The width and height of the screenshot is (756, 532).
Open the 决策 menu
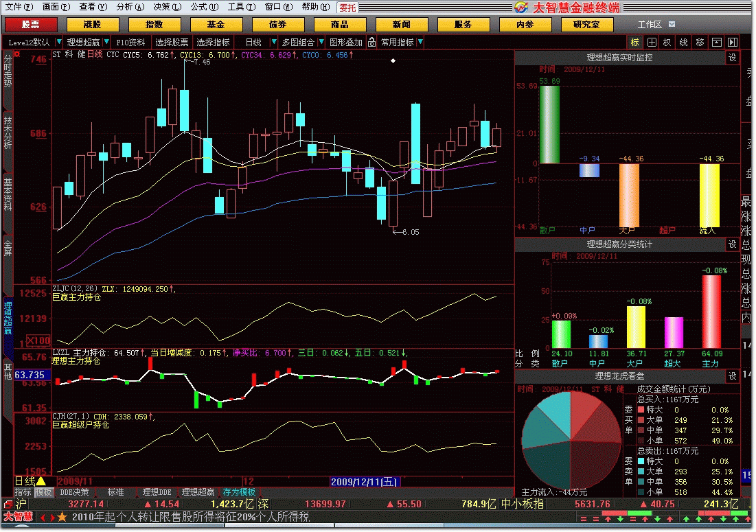click(168, 7)
